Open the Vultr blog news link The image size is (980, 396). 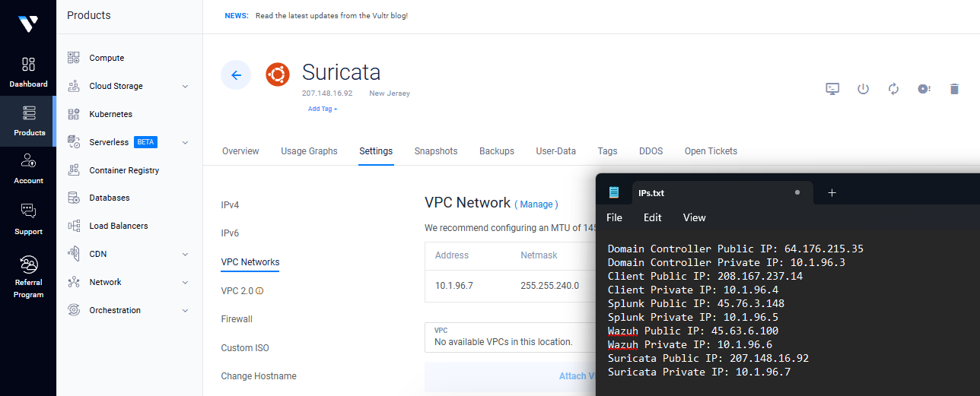coord(332,16)
